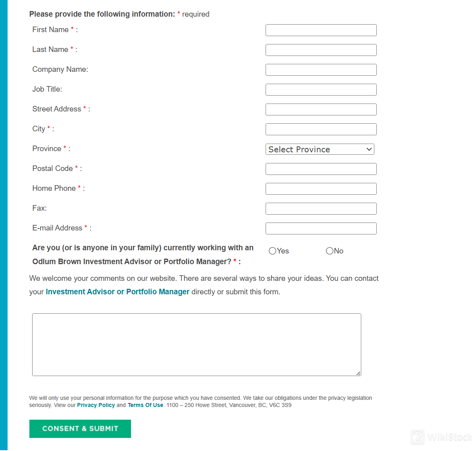Grab the comments box resize handle
The width and height of the screenshot is (476, 451).
point(358,373)
